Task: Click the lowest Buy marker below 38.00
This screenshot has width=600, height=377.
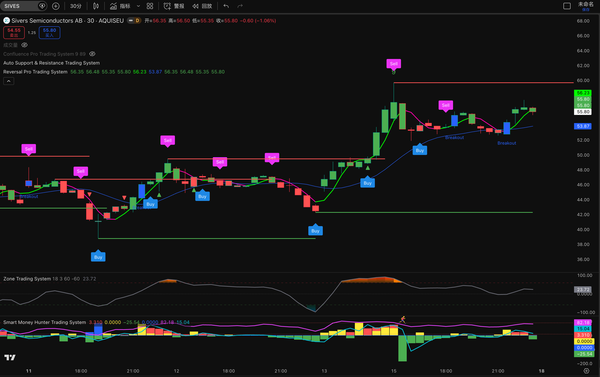Action: click(x=98, y=256)
